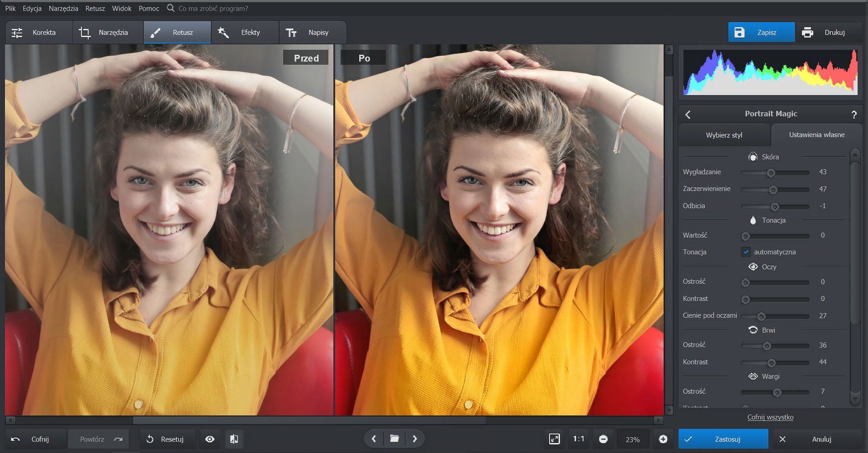
Task: Zoom out with the minus icon
Action: (x=603, y=439)
